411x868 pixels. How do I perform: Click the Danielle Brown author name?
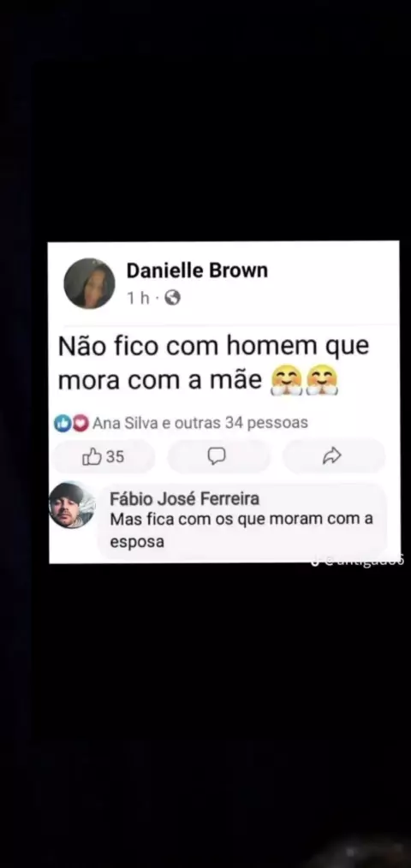(x=197, y=271)
